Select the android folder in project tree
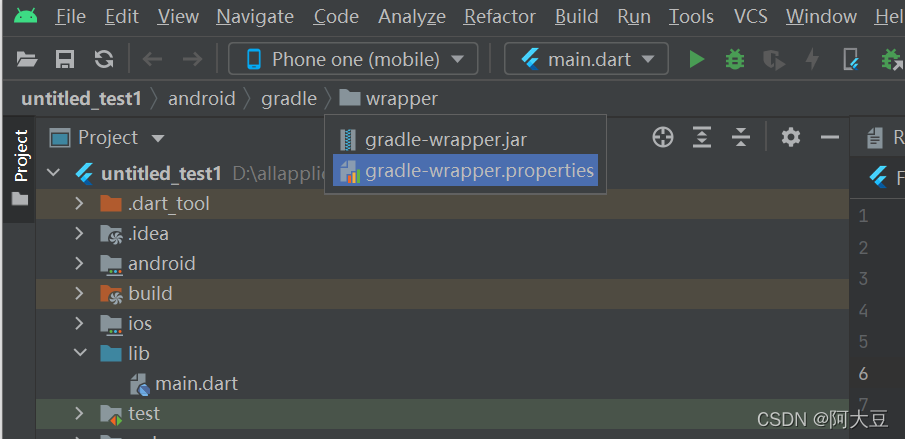Image resolution: width=905 pixels, height=439 pixels. click(x=442, y=264)
